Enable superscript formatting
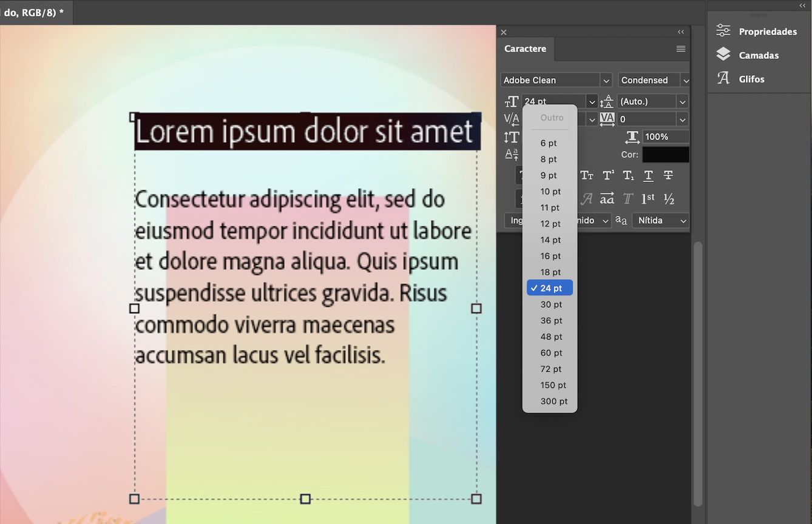This screenshot has height=524, width=812. tap(607, 175)
